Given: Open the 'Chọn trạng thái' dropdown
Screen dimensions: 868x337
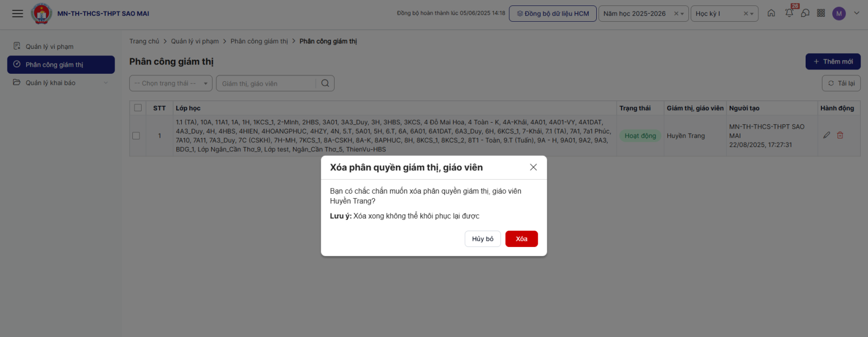Looking at the screenshot, I should pyautogui.click(x=170, y=83).
